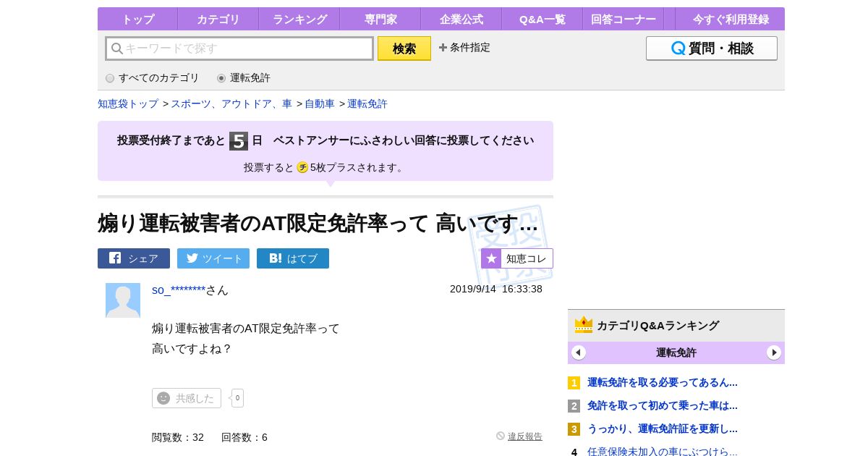Expand 条件指定 search options
Viewport: 868px width, 456px height.
(464, 47)
